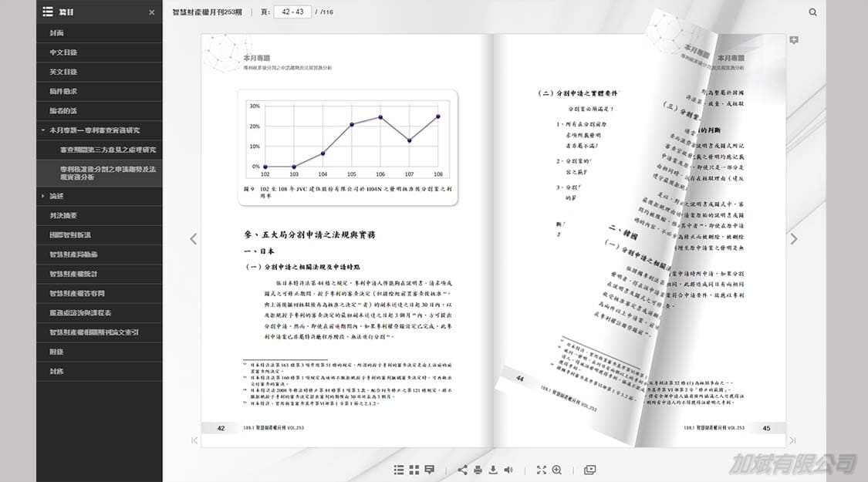Click the 篇目 list icon in sidebar header
868x482 pixels.
[x=48, y=12]
